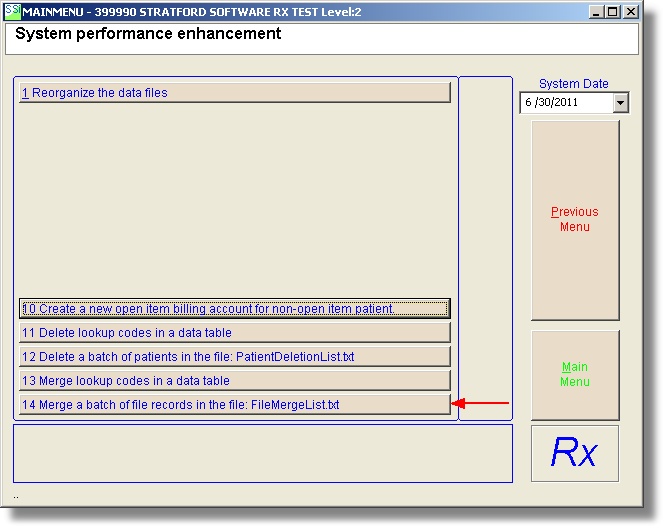Click the red arrow pointing at item 14
The height and width of the screenshot is (529, 665).
pyautogui.click(x=481, y=404)
